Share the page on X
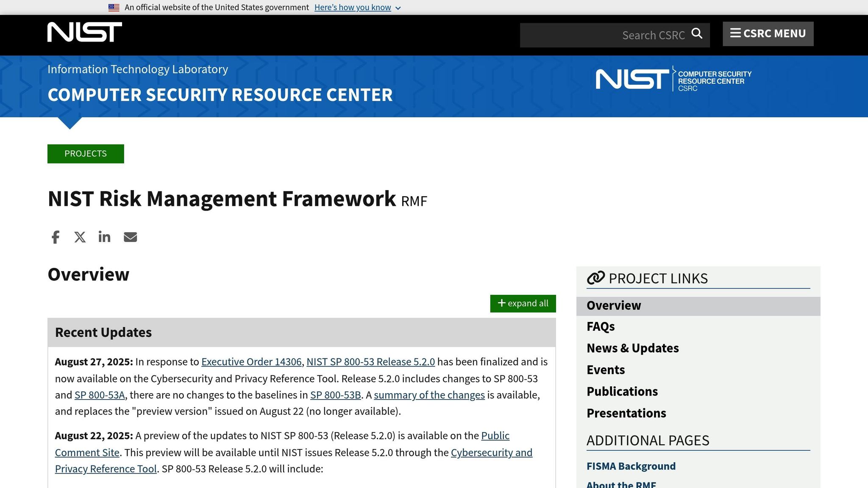This screenshot has width=868, height=488. coord(80,237)
